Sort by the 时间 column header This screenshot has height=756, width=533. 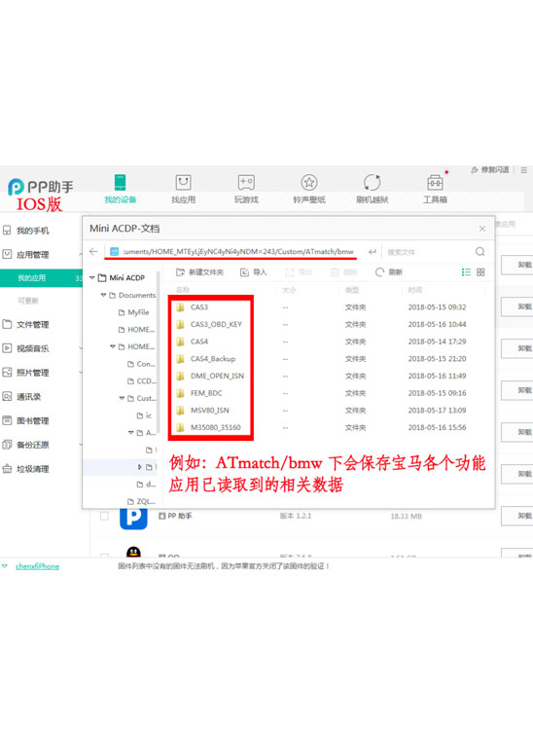tap(415, 290)
